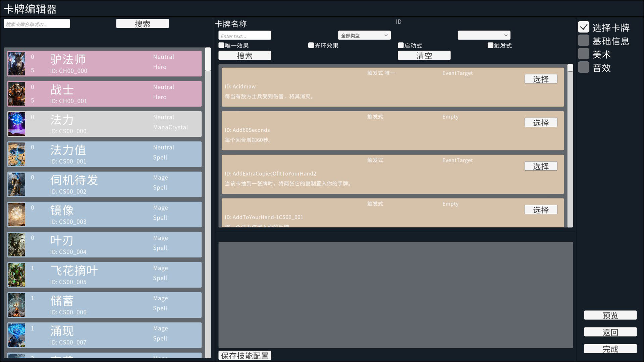Expand the empty dropdown under ID
Image resolution: width=644 pixels, height=362 pixels.
click(484, 35)
